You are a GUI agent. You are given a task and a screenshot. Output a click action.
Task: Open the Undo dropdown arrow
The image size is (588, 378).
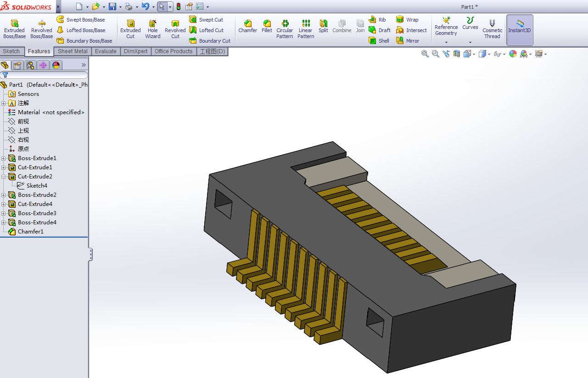tap(153, 7)
